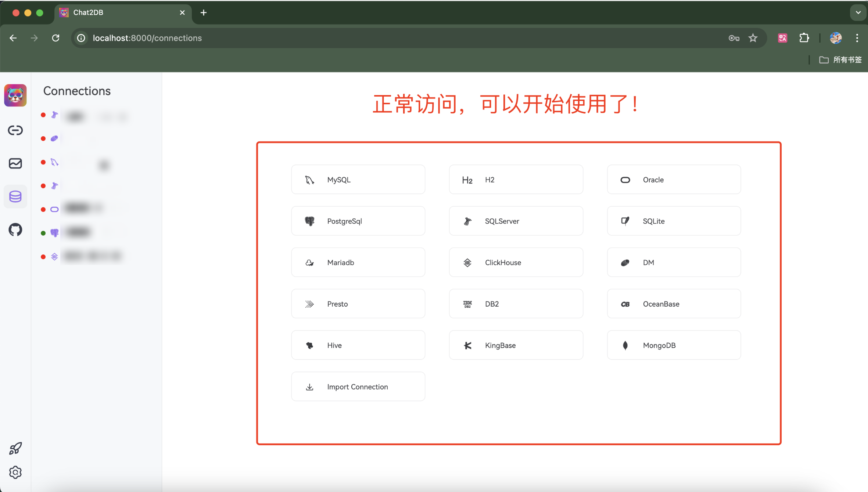
Task: Close the Chat2DB tab
Action: pos(182,12)
